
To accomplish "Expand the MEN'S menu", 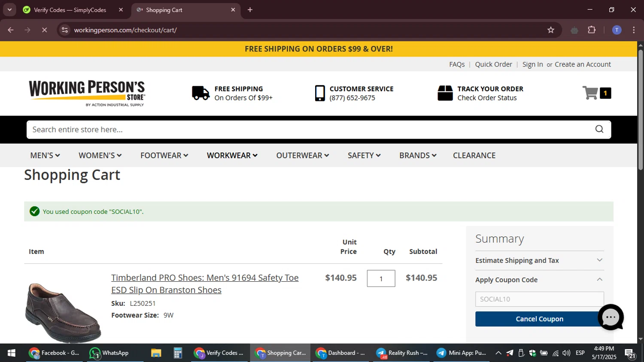I will (45, 155).
